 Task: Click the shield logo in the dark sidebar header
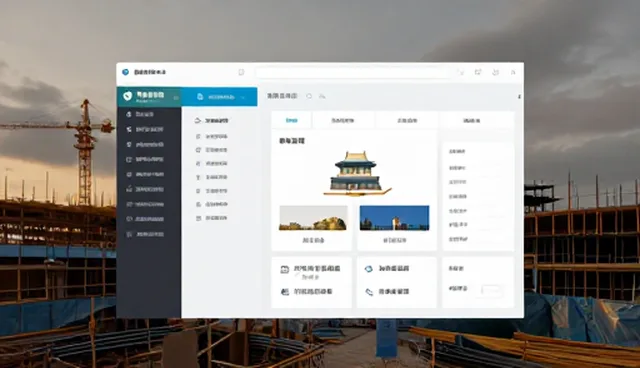point(128,96)
